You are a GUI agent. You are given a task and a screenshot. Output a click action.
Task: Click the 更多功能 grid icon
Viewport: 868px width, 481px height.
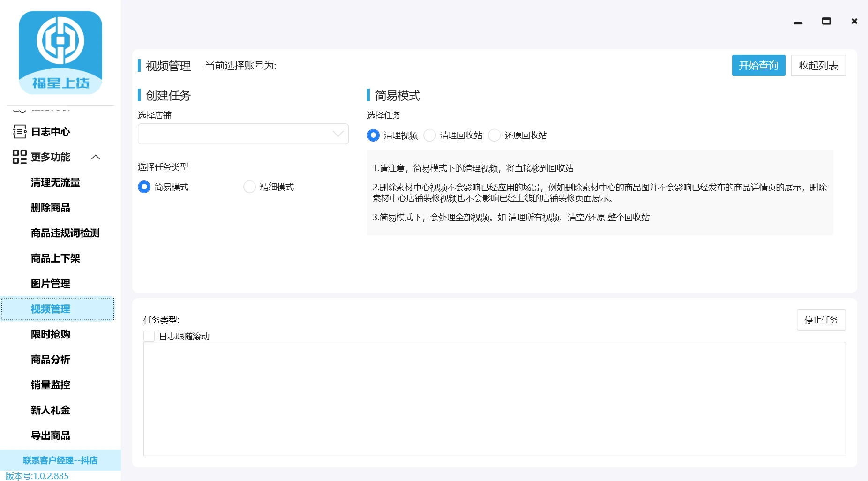[x=19, y=157]
